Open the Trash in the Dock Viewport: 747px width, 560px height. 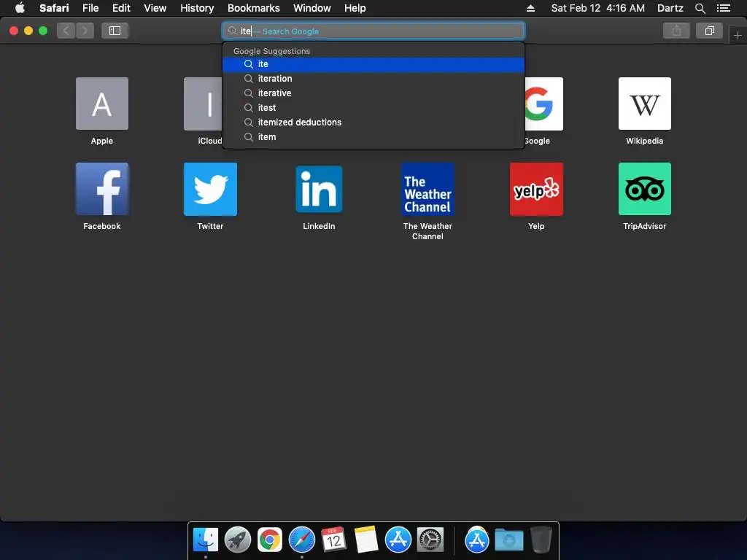tap(541, 540)
